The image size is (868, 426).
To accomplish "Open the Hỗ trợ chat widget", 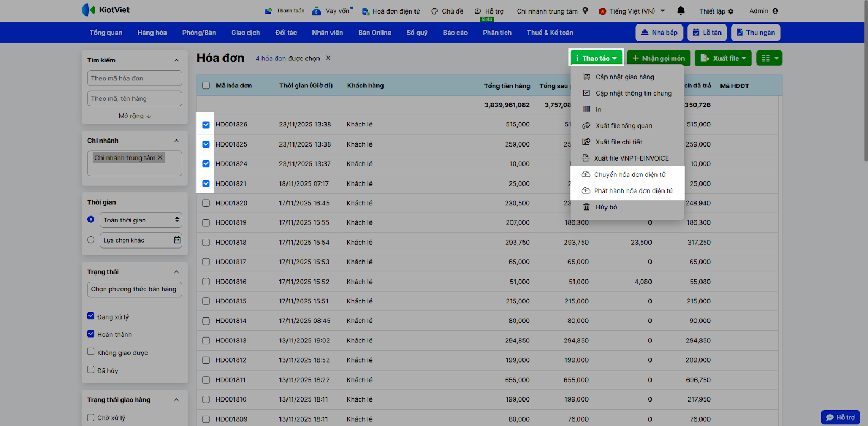I will point(840,417).
